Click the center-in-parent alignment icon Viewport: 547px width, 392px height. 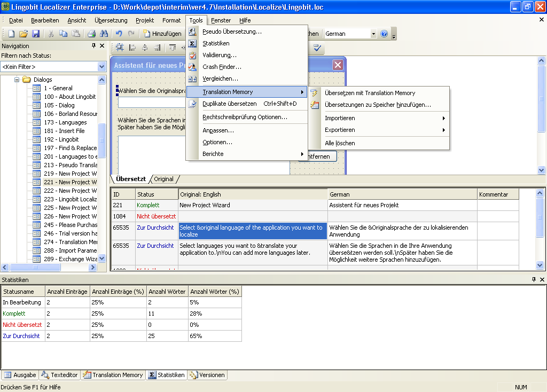point(120,48)
